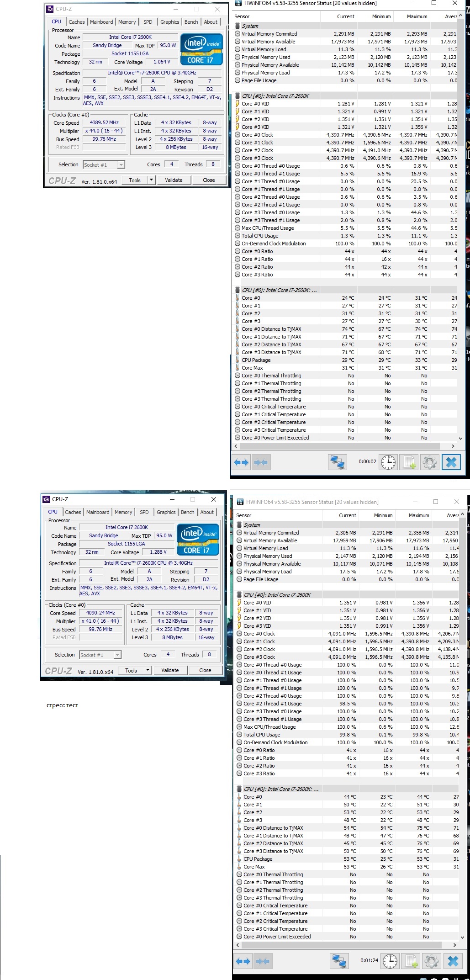The width and height of the screenshot is (470, 980).
Task: Click HWiNFO64 title bar icon in 0:00:02 window
Action: pos(238,3)
